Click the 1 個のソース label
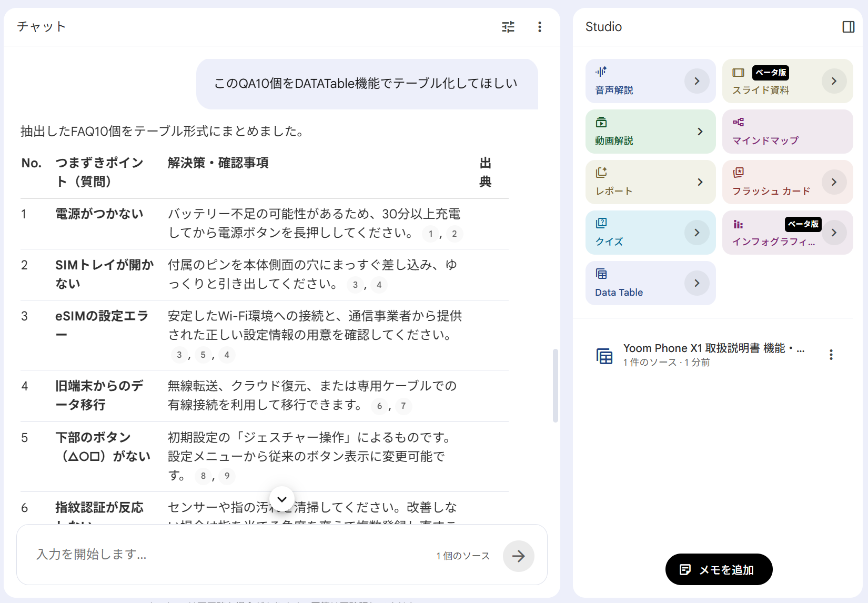This screenshot has height=603, width=868. point(463,556)
